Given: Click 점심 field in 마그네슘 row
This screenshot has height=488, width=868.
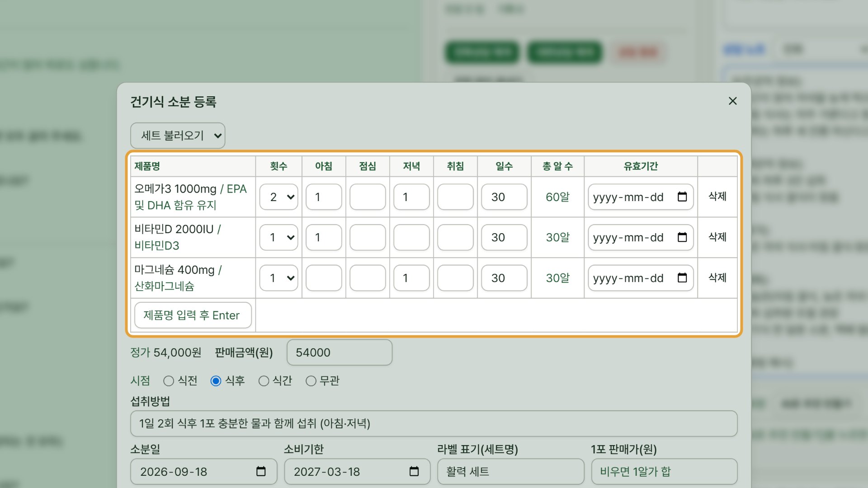Looking at the screenshot, I should tap(368, 278).
